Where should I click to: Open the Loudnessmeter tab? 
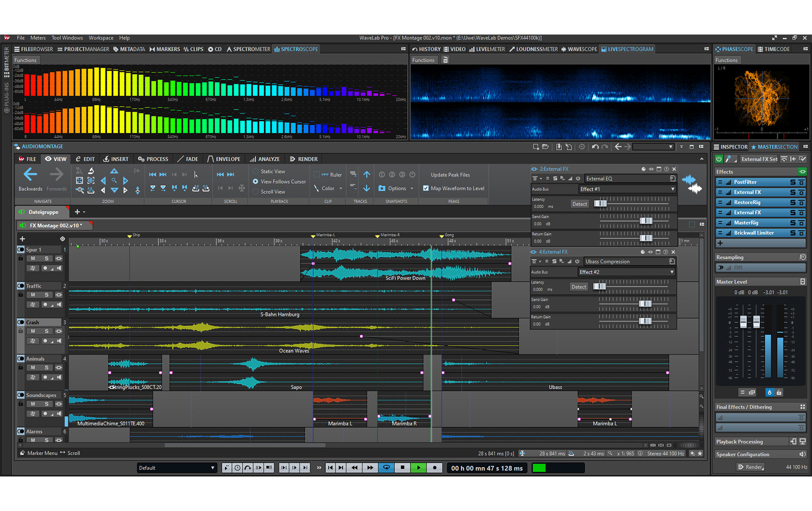533,49
